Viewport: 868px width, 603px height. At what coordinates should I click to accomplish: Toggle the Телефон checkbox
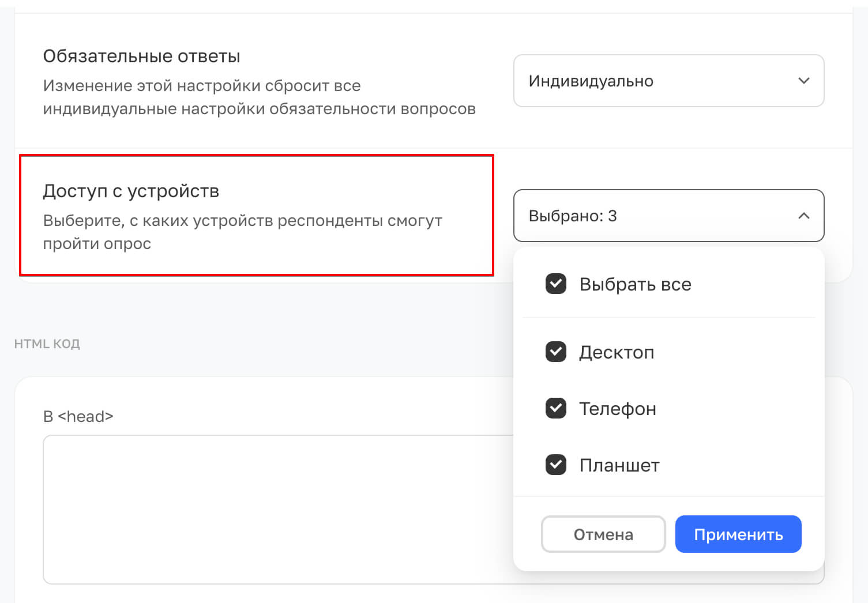coord(556,408)
